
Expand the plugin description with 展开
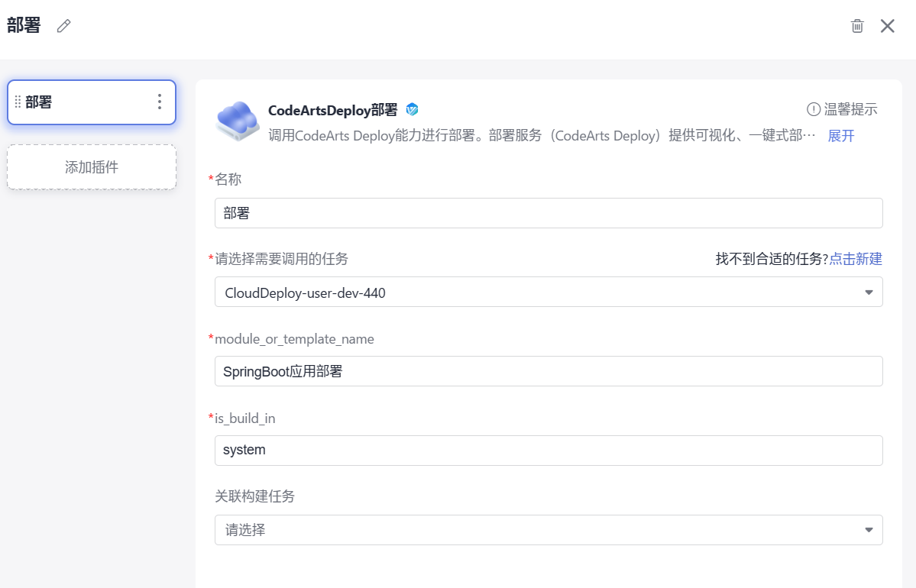tap(840, 136)
